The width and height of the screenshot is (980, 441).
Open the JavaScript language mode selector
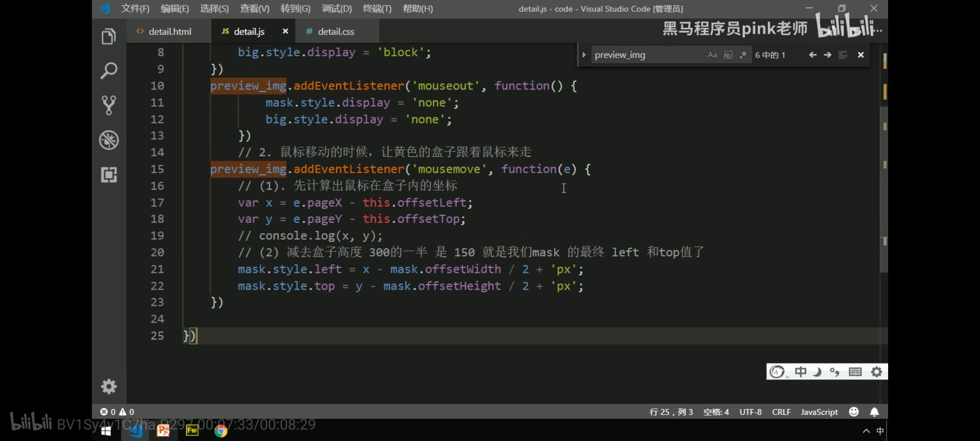pos(819,412)
